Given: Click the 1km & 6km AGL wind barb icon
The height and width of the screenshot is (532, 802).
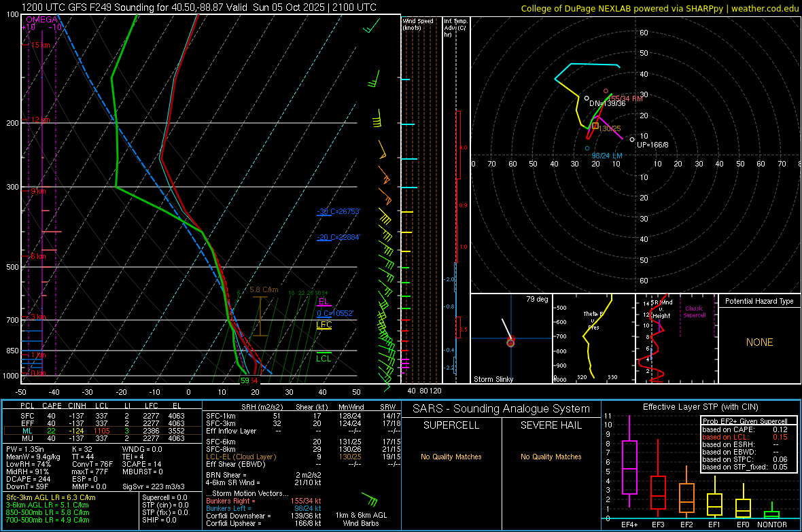Looking at the screenshot, I should tap(370, 498).
